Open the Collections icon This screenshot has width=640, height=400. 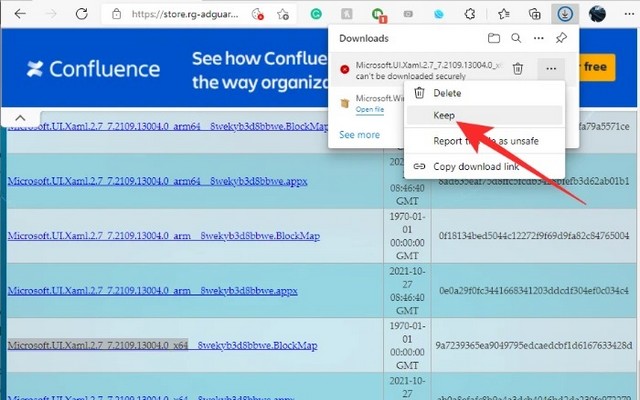click(535, 14)
